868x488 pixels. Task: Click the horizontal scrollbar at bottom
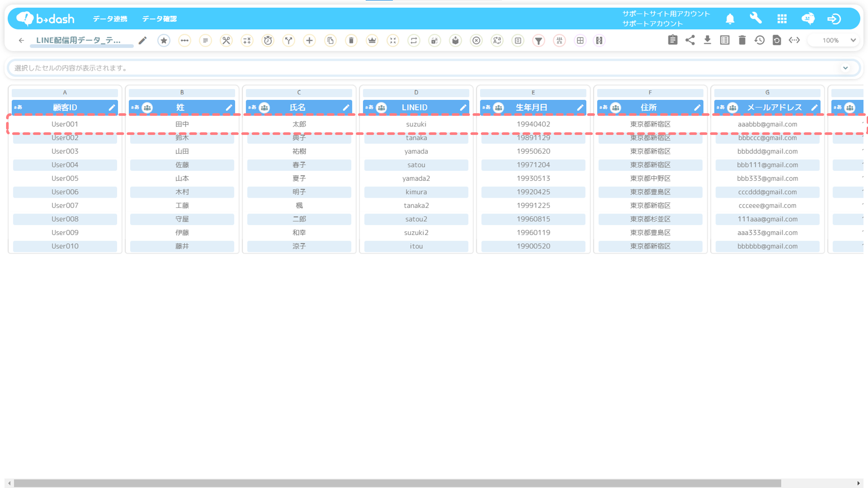(397, 483)
